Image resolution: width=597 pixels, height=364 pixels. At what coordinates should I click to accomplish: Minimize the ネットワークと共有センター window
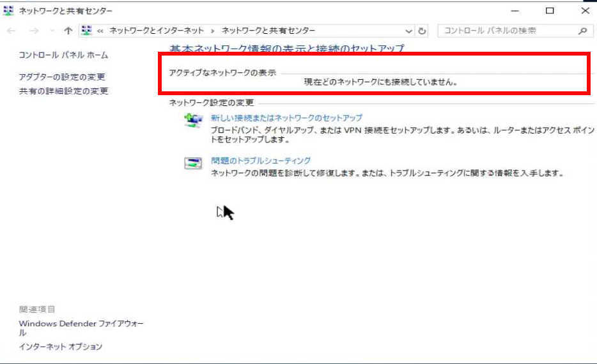pos(515,11)
